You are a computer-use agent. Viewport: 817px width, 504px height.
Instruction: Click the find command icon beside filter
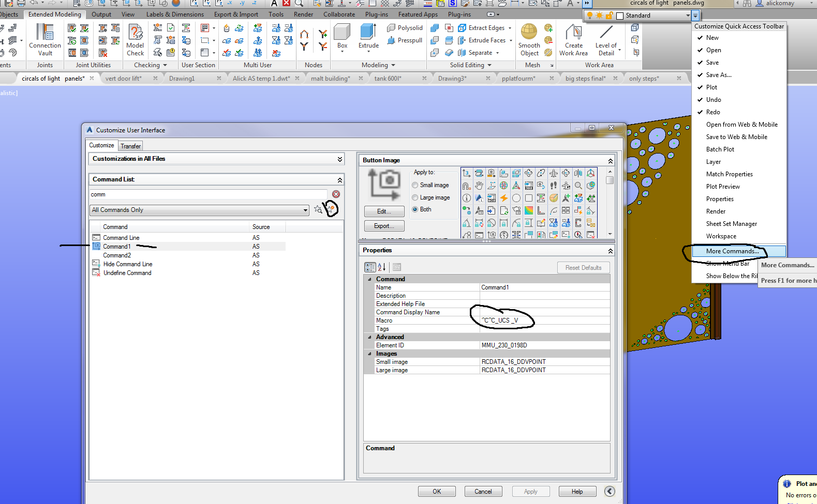pyautogui.click(x=318, y=209)
